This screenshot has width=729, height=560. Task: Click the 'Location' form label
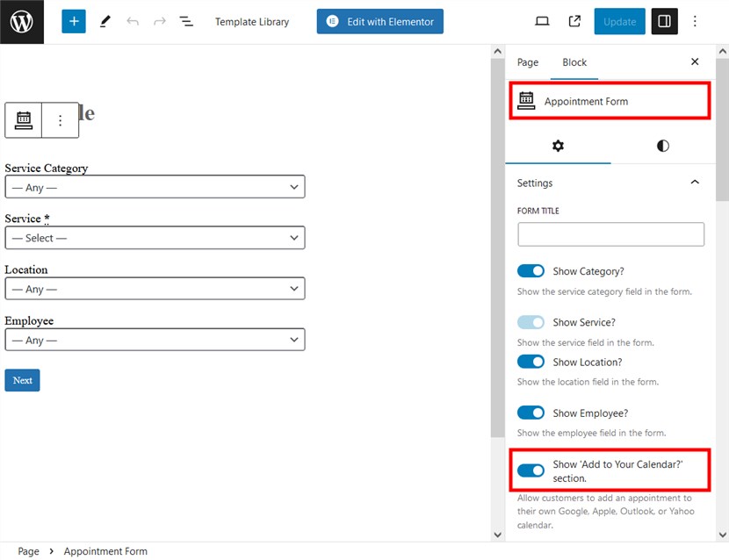[x=26, y=269]
